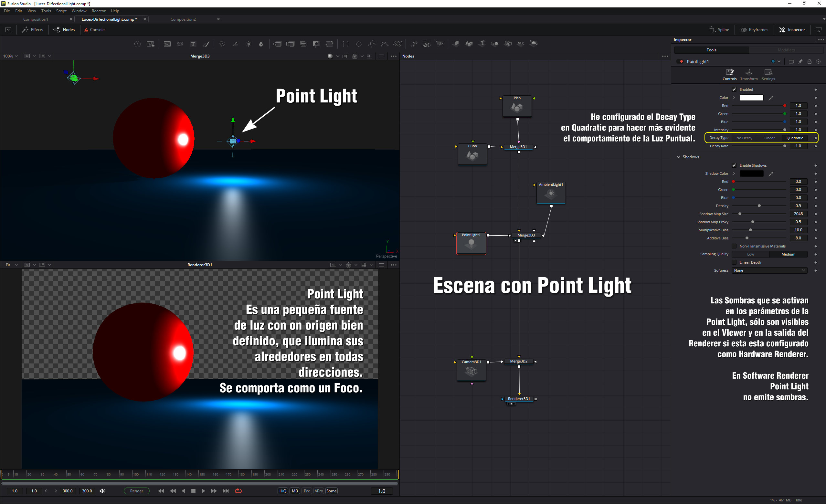Add an Ellipse mask tool

point(359,44)
